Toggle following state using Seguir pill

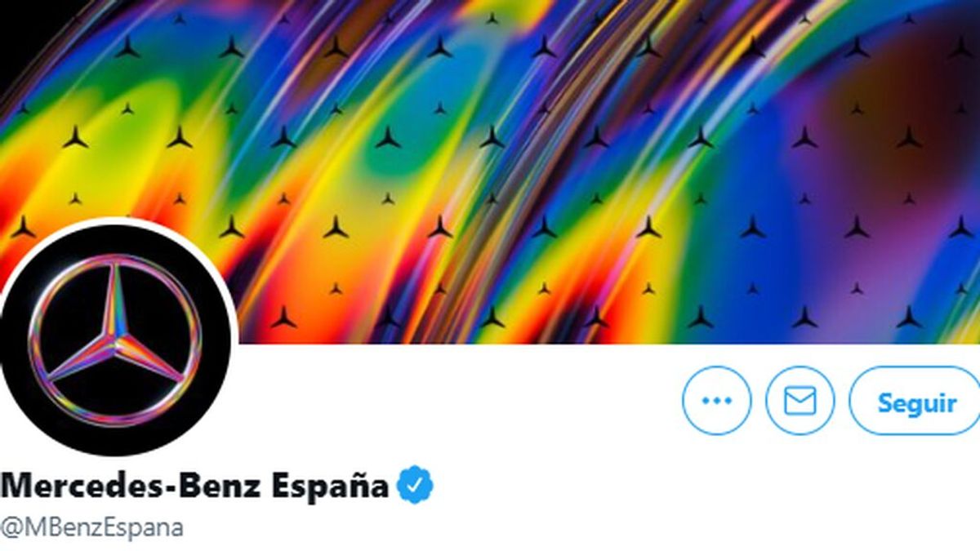click(915, 401)
